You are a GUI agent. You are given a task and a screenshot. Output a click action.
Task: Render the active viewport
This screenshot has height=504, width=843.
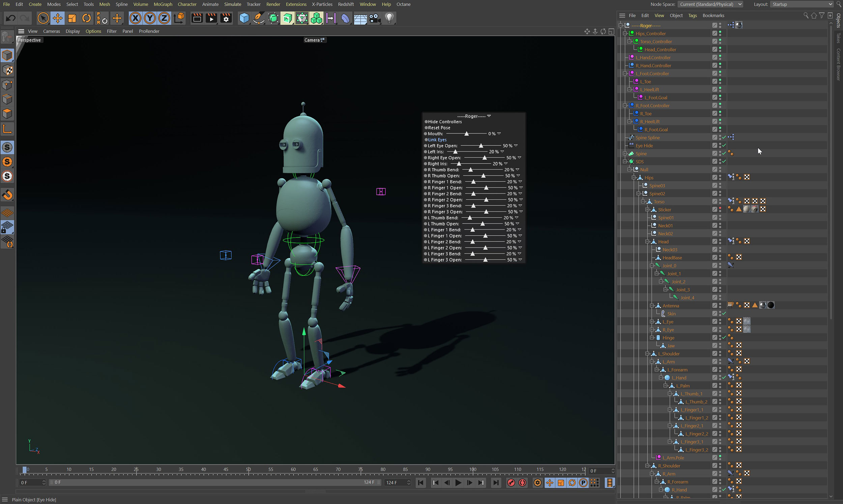197,18
